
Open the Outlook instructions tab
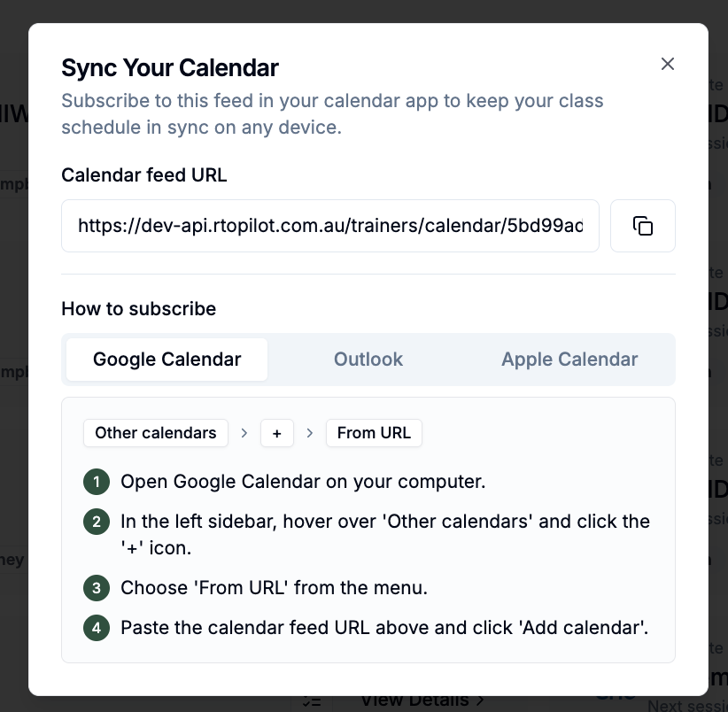368,360
